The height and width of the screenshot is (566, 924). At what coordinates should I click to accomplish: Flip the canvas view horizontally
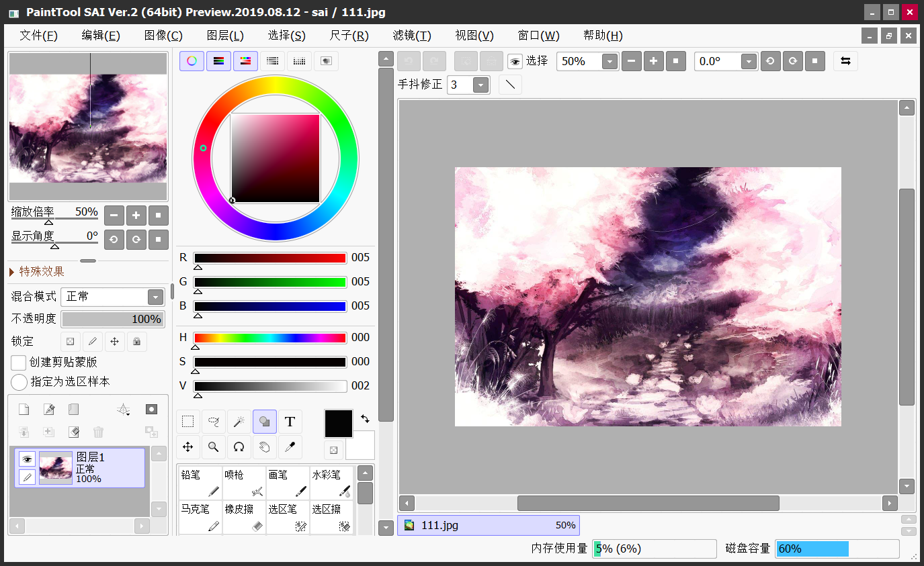click(x=845, y=61)
